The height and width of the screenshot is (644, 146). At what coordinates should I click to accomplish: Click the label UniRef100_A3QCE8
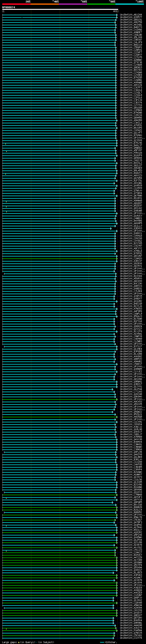(x=131, y=588)
